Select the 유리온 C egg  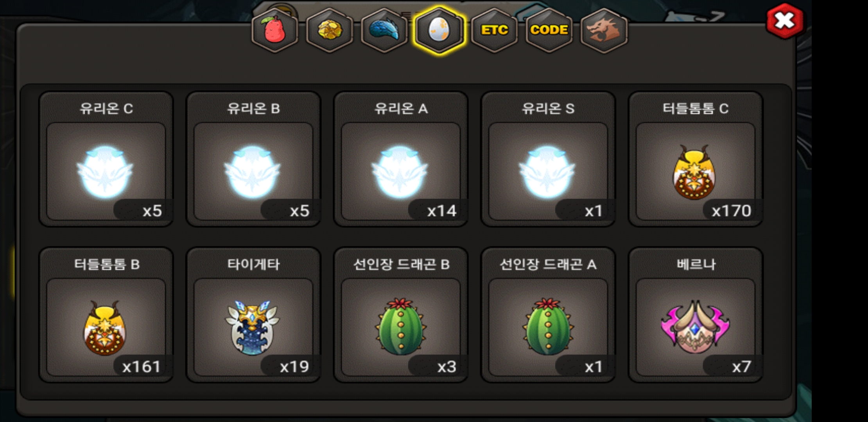pos(106,159)
